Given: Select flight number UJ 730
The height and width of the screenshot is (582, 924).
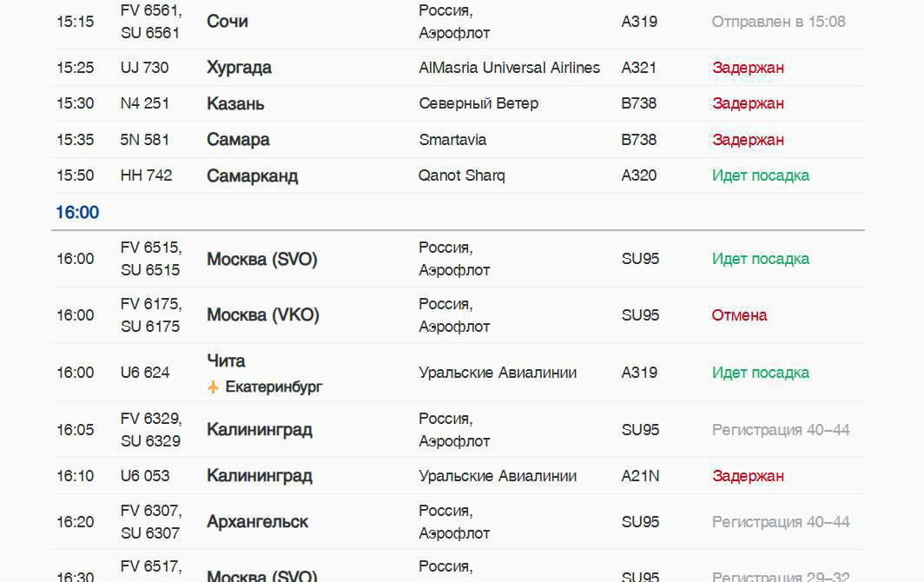Looking at the screenshot, I should click(144, 68).
